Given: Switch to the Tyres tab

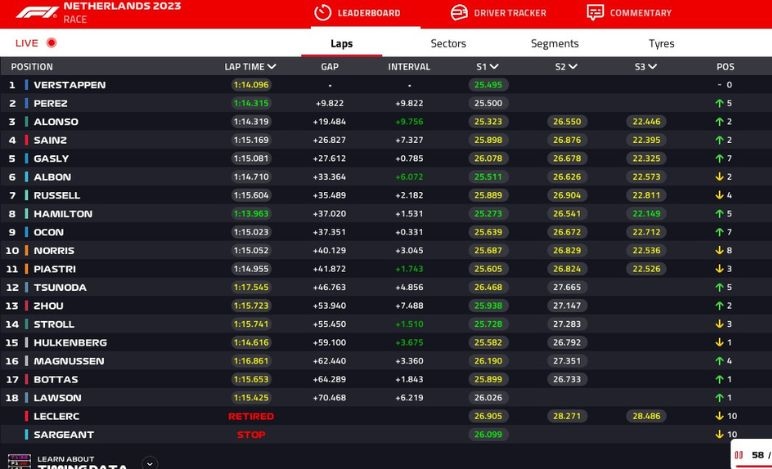Looking at the screenshot, I should coord(661,43).
